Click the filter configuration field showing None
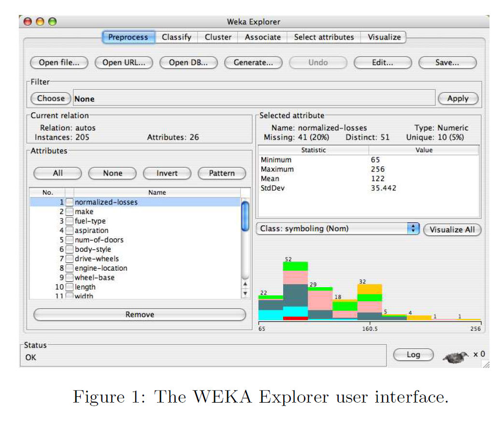The image size is (504, 422). (x=254, y=99)
